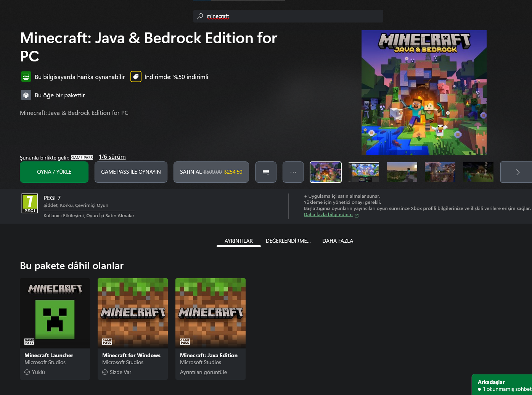Click Ayrıntıları görüntüle on Java Edition card

click(203, 372)
